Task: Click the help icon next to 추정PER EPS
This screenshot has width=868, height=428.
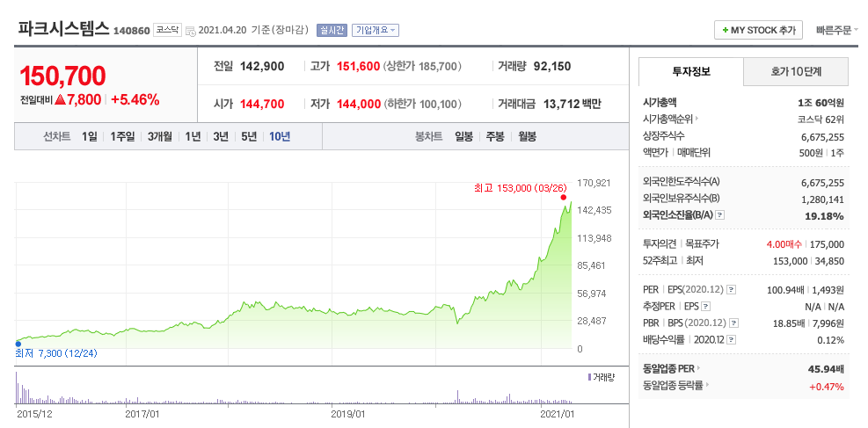Action: [706, 307]
